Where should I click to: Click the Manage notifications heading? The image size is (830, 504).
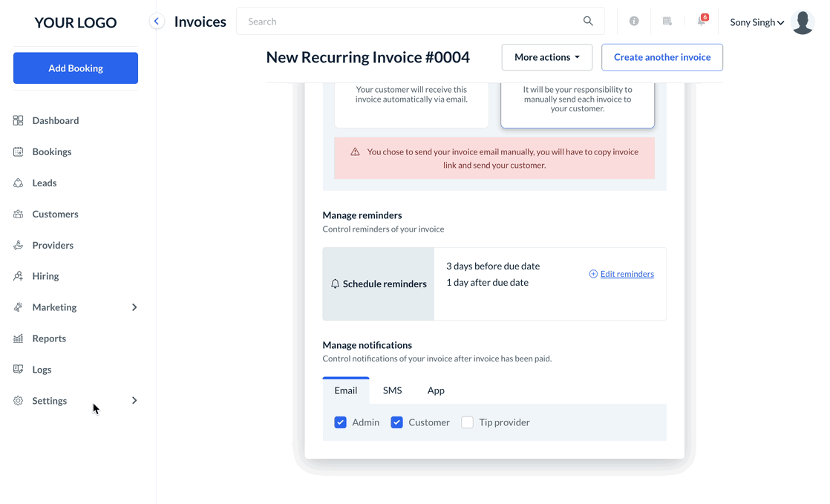coord(367,345)
